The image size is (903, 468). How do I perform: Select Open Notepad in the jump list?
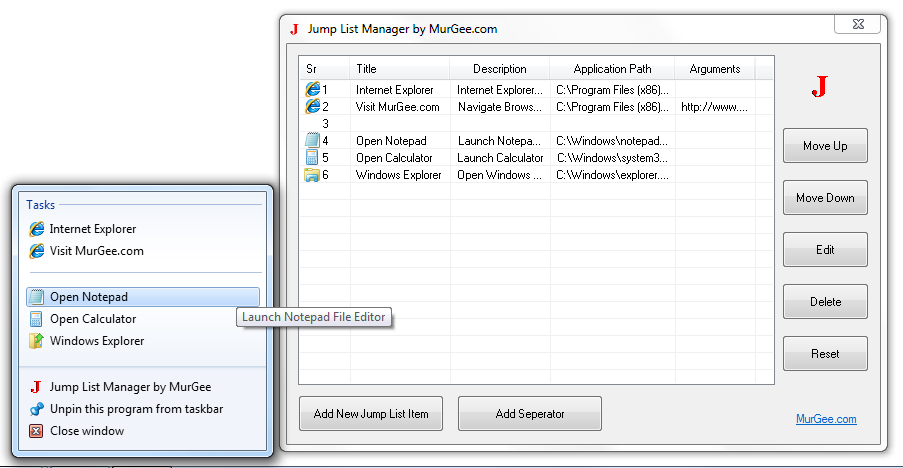tap(143, 297)
